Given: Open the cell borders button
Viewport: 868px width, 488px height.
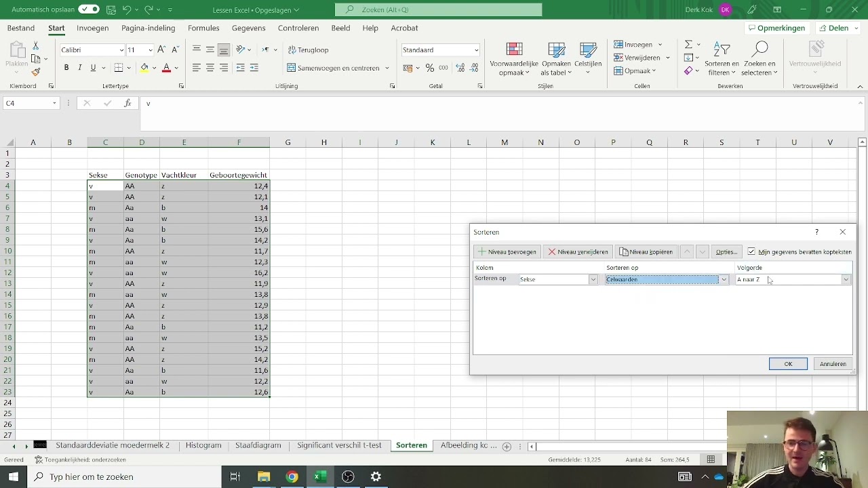Looking at the screenshot, I should 119,68.
